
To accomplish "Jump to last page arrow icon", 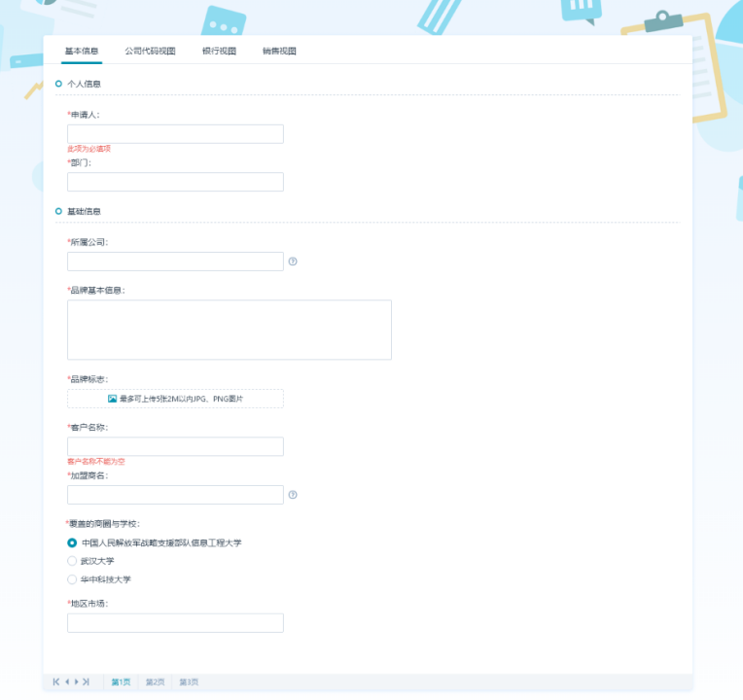I will tap(87, 682).
